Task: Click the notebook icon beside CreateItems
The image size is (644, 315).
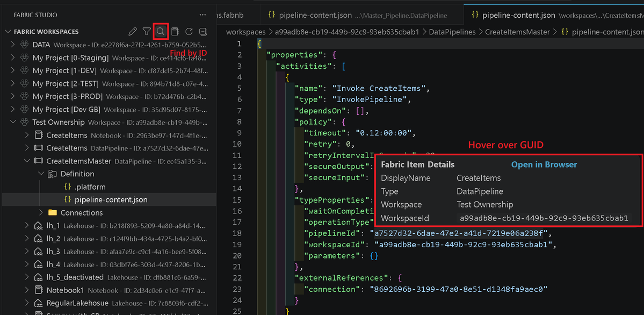Action: pos(38,135)
